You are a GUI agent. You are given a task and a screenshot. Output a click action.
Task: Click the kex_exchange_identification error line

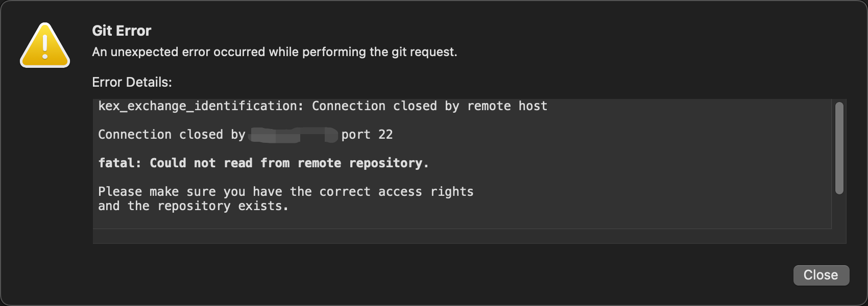pos(323,106)
